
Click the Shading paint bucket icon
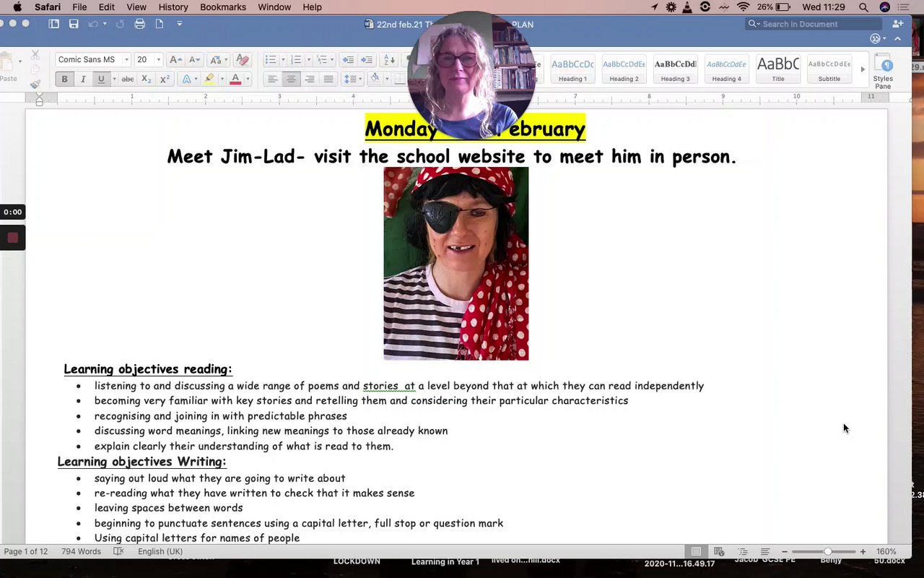[x=375, y=79]
